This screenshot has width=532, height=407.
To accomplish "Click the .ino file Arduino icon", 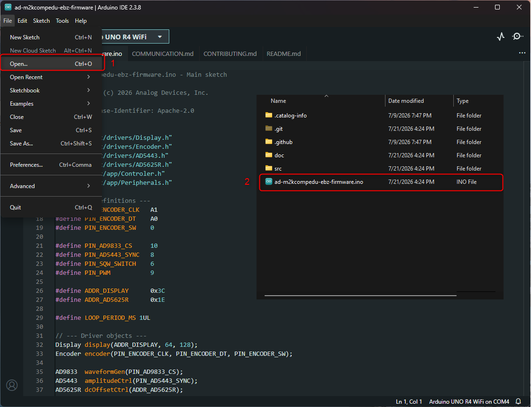I will tap(269, 181).
